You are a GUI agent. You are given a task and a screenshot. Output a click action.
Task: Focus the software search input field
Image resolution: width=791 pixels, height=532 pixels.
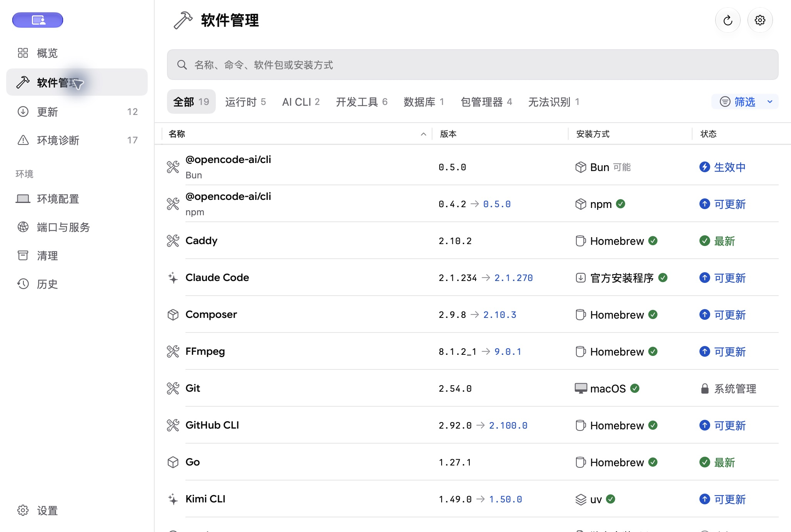[472, 65]
